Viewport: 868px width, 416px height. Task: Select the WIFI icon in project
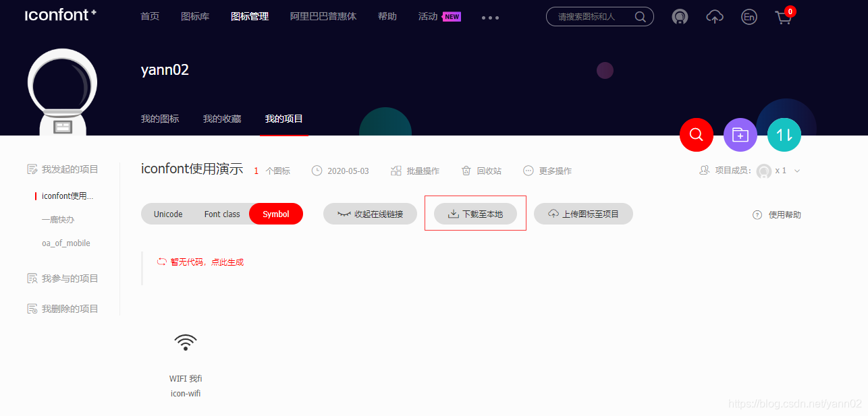186,342
